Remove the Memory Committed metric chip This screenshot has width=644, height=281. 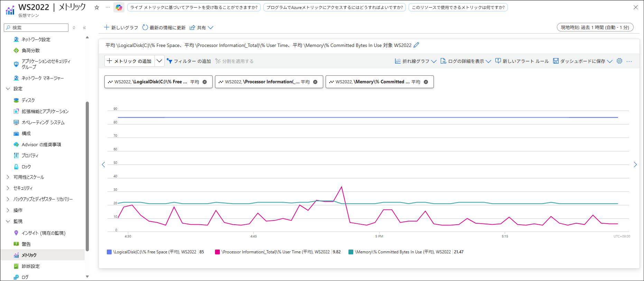coord(426,82)
